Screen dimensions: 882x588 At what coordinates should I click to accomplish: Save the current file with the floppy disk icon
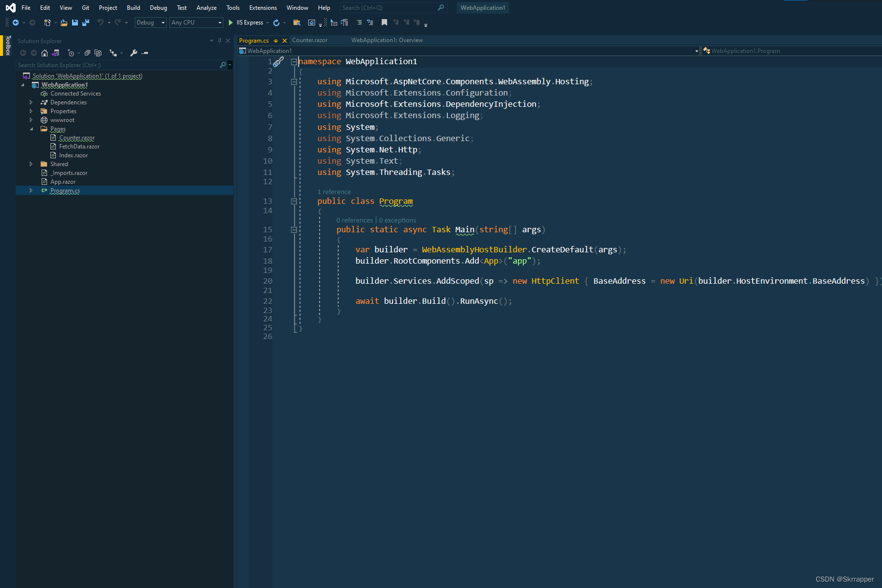pos(75,23)
